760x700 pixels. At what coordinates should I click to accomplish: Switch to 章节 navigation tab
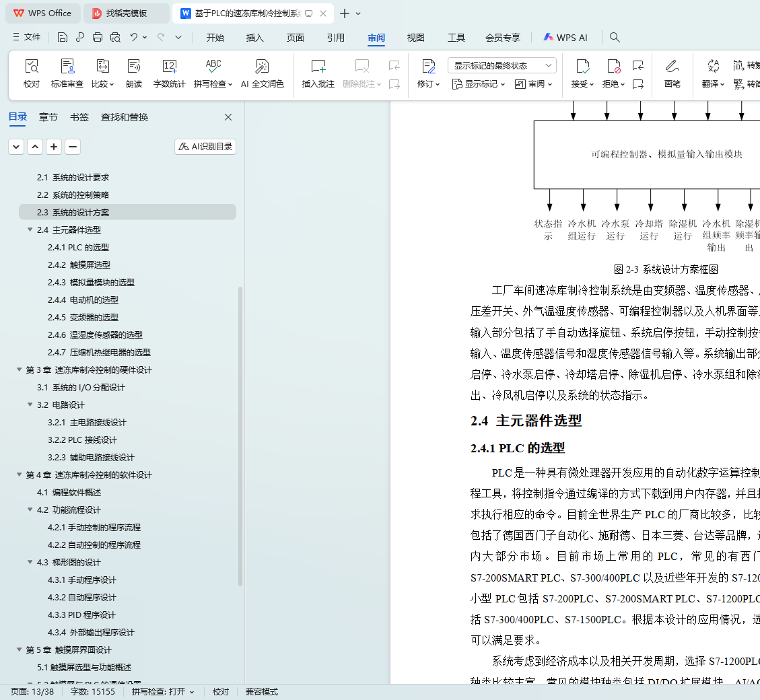point(48,117)
